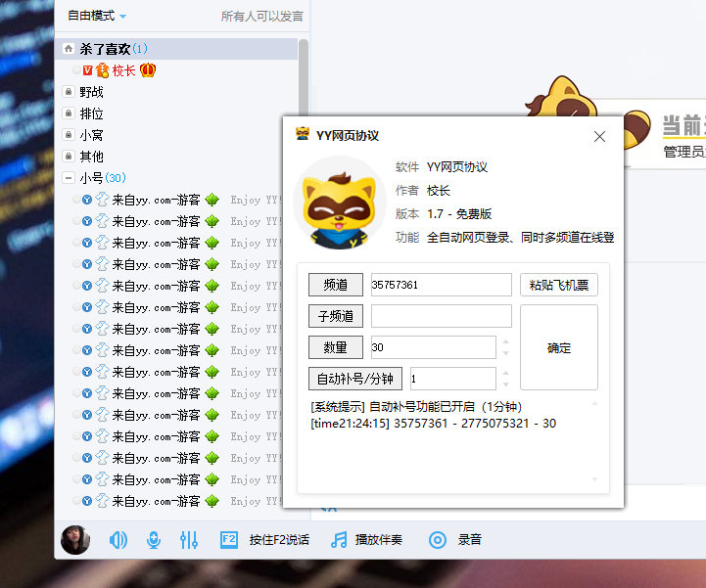
Task: Click the 数里 button
Action: (x=336, y=347)
